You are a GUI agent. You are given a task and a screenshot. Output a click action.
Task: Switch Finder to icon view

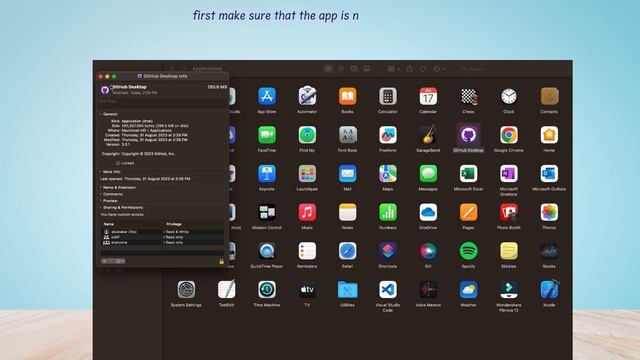click(x=328, y=69)
